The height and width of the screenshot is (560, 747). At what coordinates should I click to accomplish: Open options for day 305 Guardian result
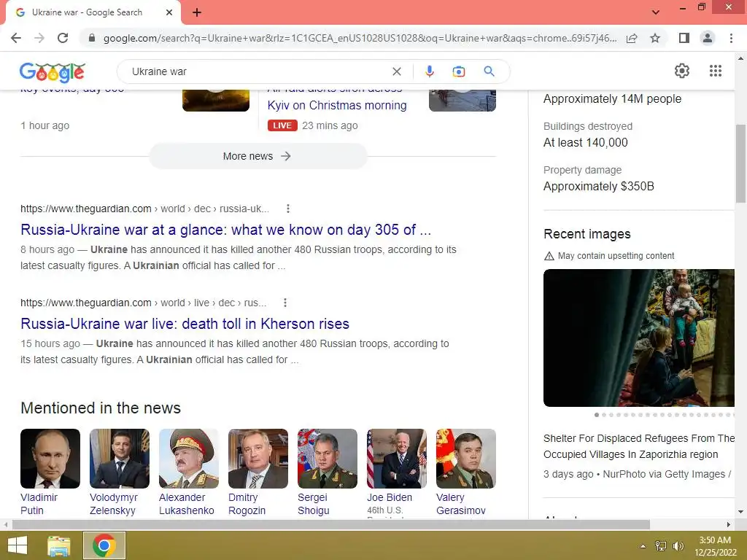tap(287, 209)
